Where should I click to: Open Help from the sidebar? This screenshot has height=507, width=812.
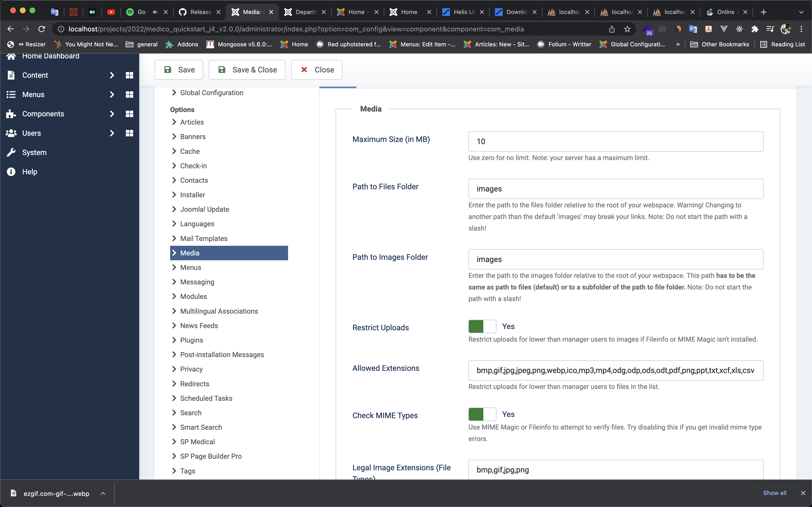click(29, 172)
